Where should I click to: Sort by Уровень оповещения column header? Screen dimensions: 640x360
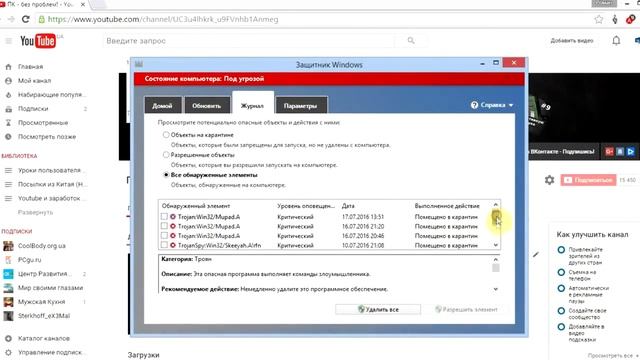click(306, 206)
